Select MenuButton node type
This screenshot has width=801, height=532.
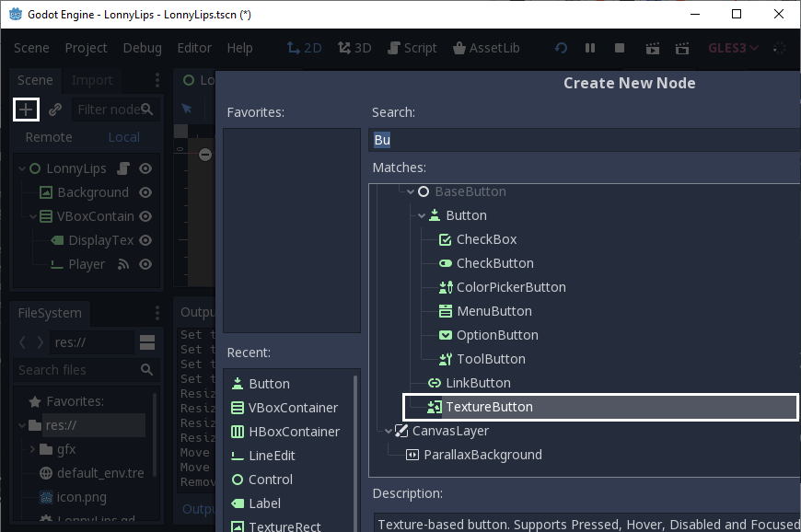pyautogui.click(x=494, y=311)
